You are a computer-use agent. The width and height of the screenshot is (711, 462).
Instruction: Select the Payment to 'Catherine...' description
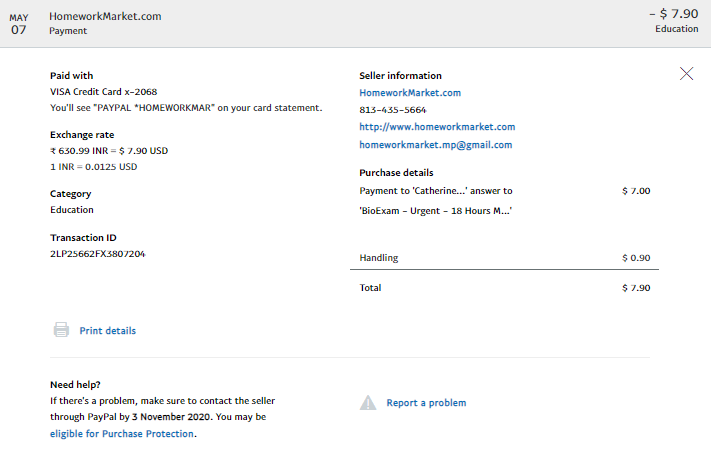[x=436, y=191]
